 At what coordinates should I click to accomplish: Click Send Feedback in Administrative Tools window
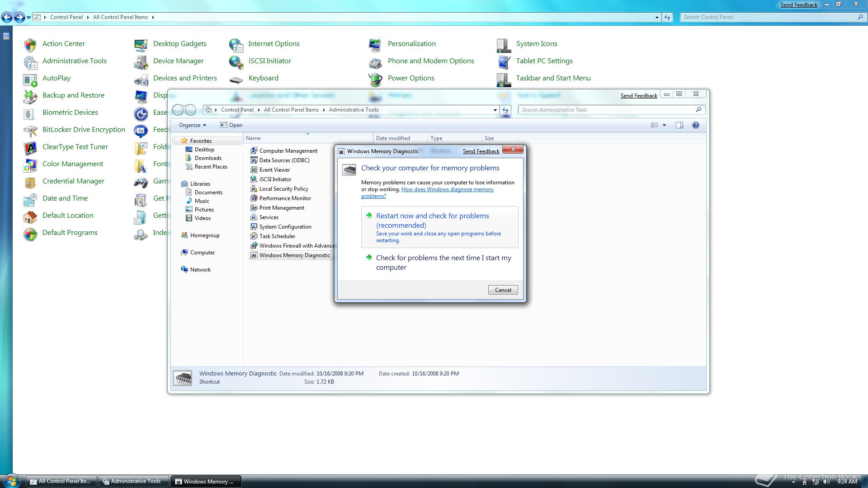pos(639,96)
